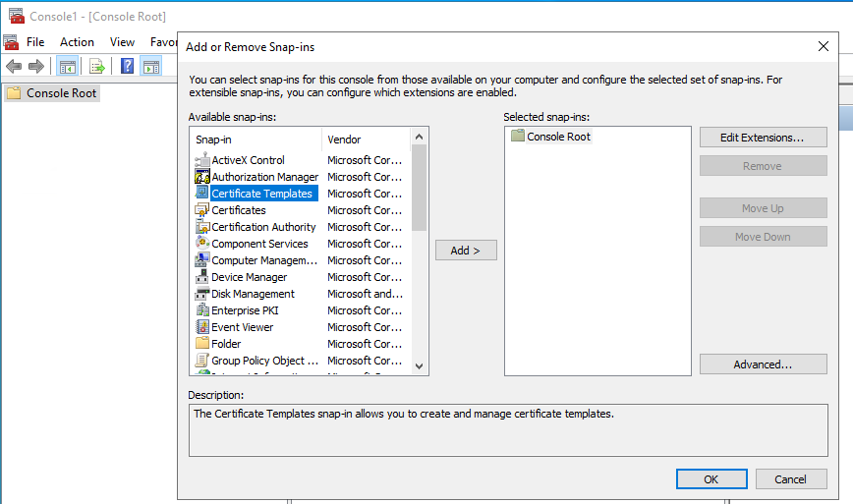853x504 pixels.
Task: Select Console Root in Selected snap-ins
Action: 558,137
